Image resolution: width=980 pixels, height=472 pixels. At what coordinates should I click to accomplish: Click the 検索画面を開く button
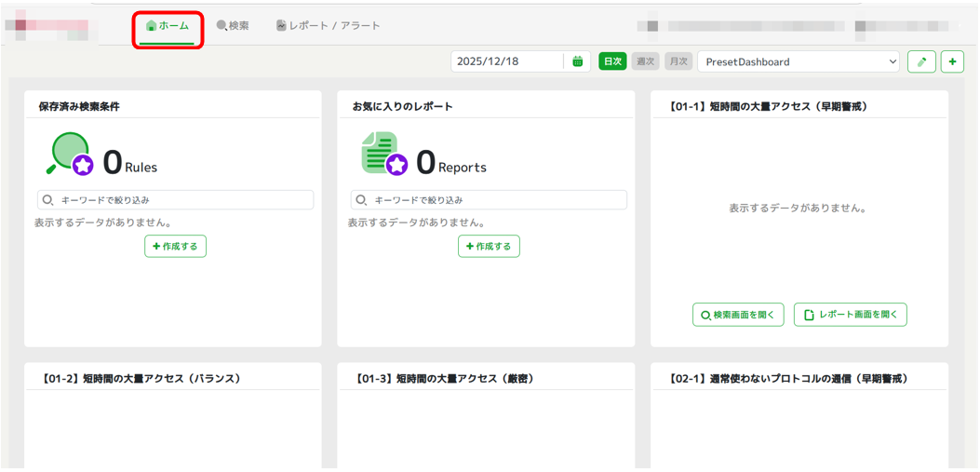pyautogui.click(x=738, y=315)
